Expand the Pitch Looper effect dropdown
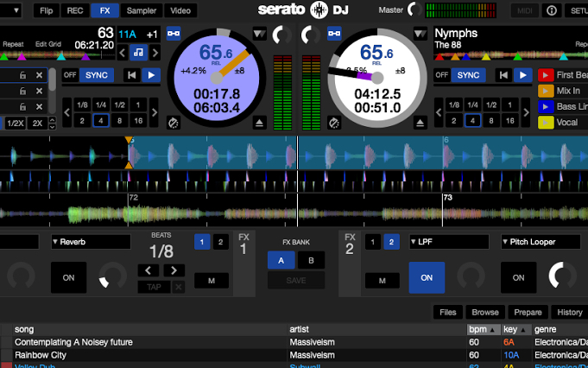Image resolution: width=588 pixels, height=368 pixels. click(541, 242)
